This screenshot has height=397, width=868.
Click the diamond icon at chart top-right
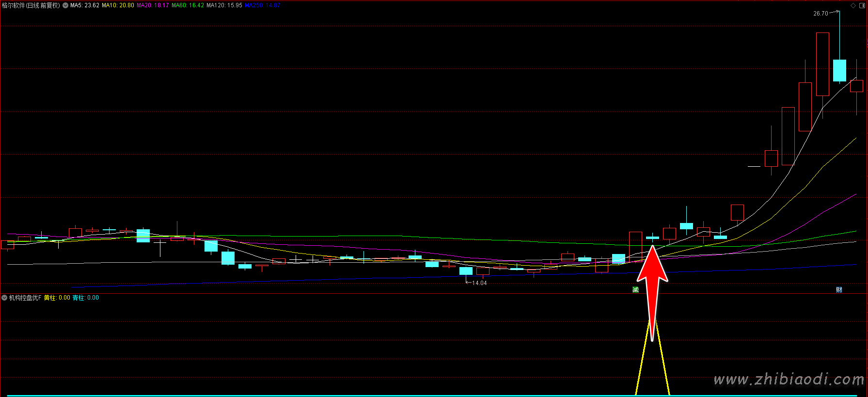pyautogui.click(x=853, y=5)
